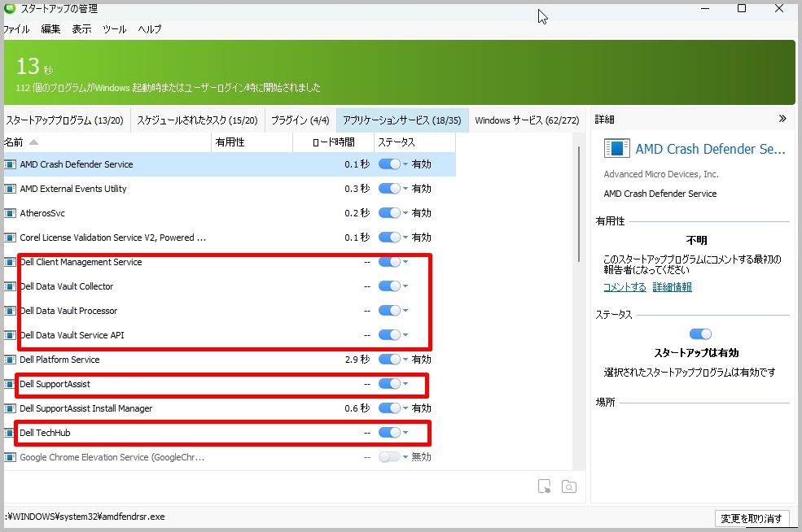Click the service list vertical scrollbar thumb
Viewport: 802px width, 532px height.
point(579,204)
